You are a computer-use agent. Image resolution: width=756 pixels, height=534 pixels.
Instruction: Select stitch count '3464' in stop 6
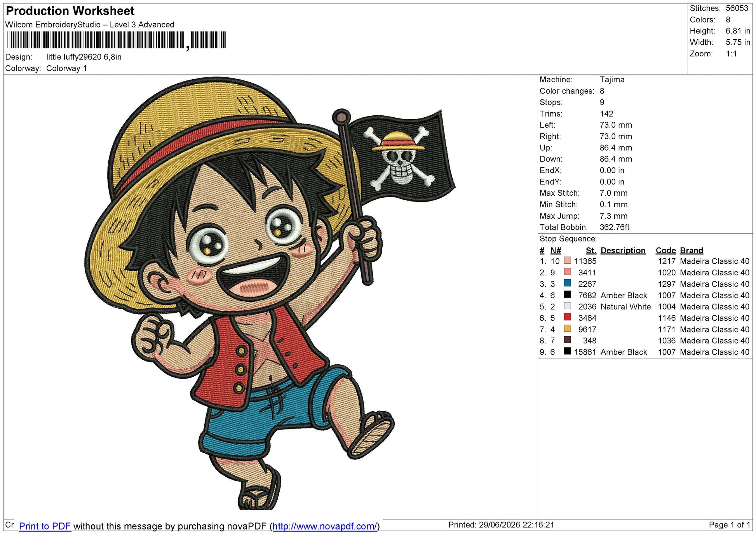[x=587, y=318]
